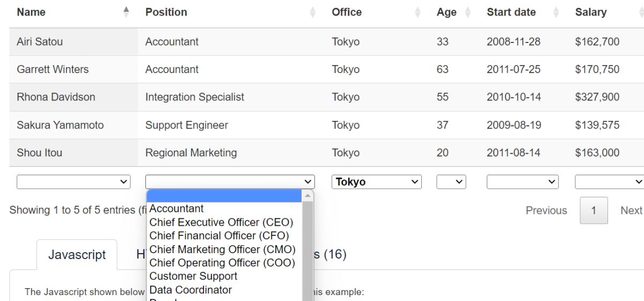Switch to the Javascript tab
This screenshot has width=644, height=301.
[x=77, y=254]
